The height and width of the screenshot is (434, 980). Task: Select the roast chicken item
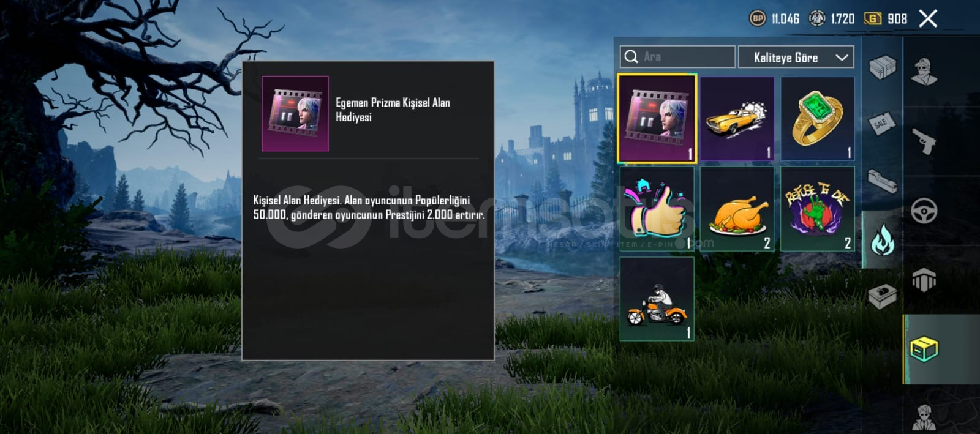pyautogui.click(x=737, y=209)
